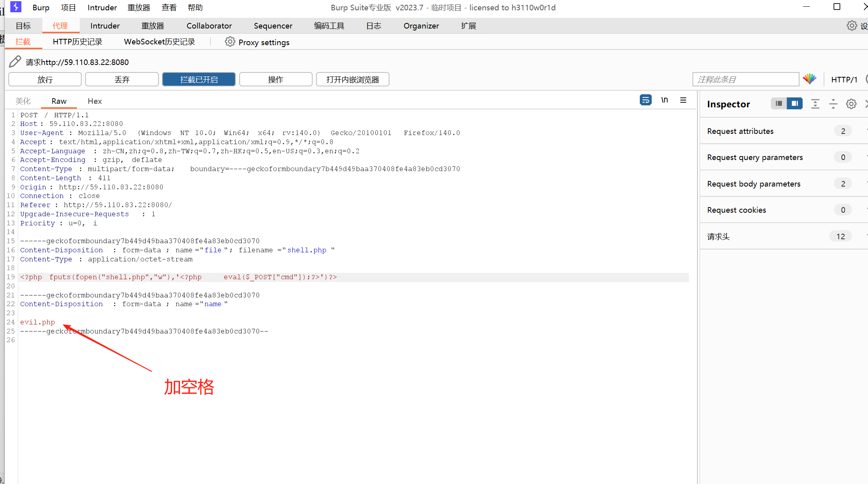Switch to the 重放器 tool tab
868x484 pixels.
coord(153,26)
